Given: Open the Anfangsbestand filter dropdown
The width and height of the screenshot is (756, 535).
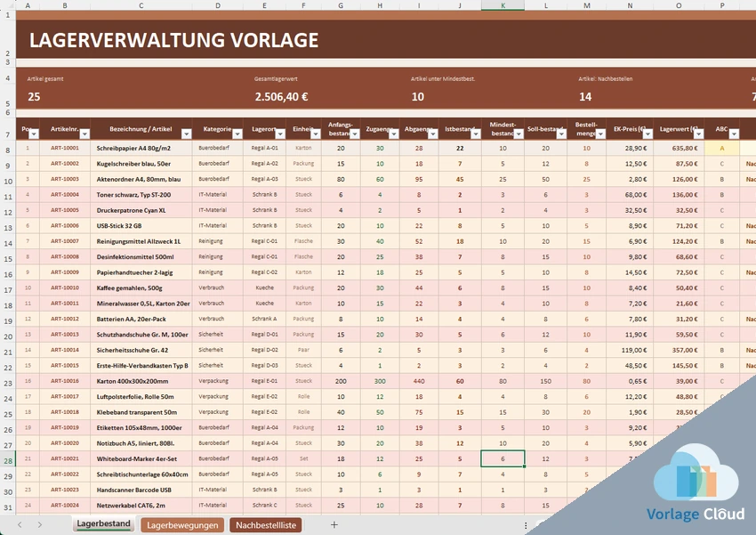Looking at the screenshot, I should (355, 134).
